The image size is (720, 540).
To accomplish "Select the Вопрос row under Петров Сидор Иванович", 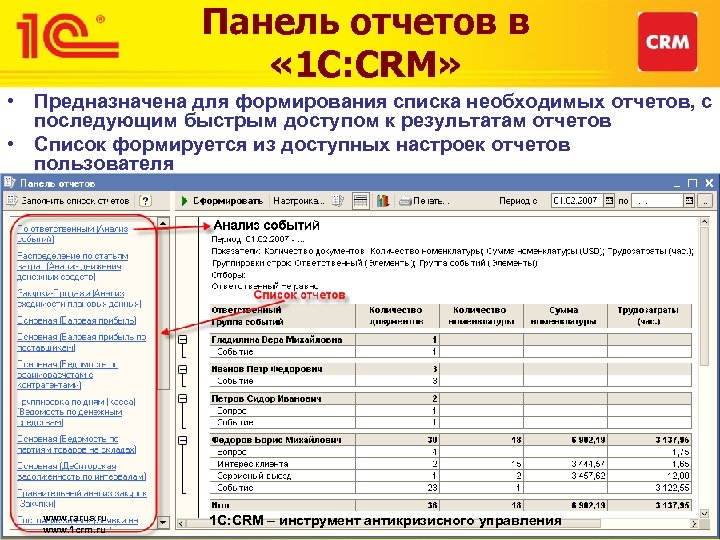I will [451, 411].
